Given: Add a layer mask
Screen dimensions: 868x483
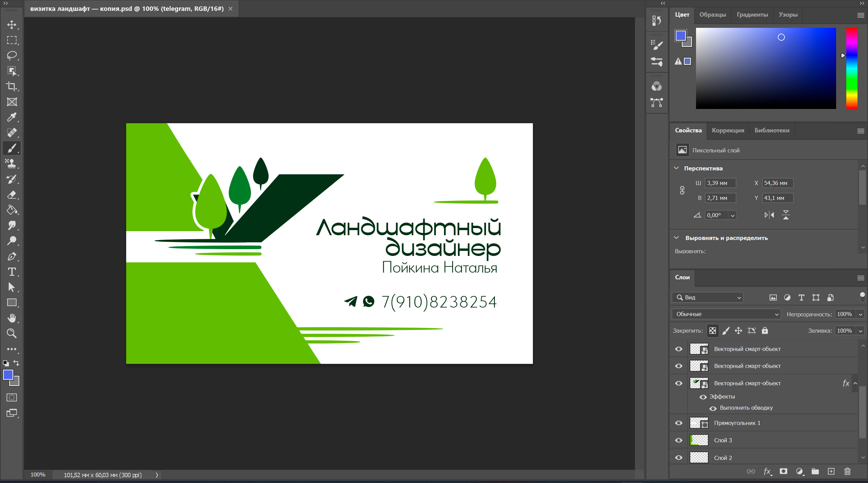Looking at the screenshot, I should 783,471.
